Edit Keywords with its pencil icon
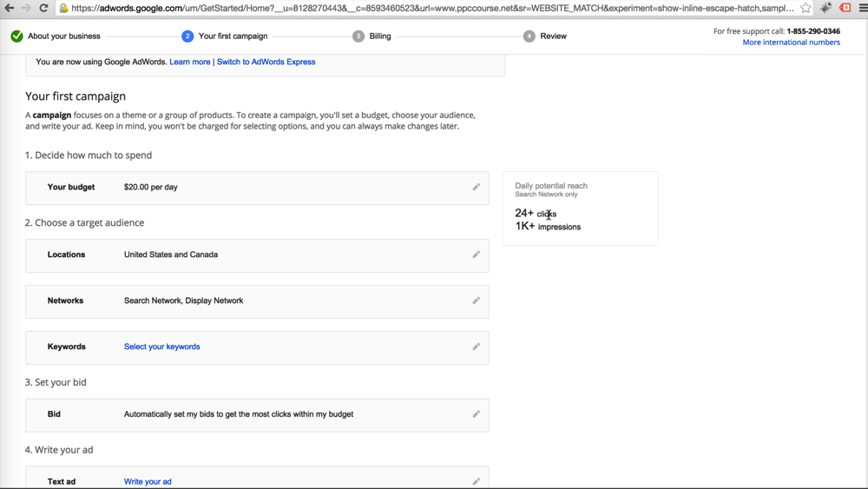The width and height of the screenshot is (868, 489). pos(476,347)
